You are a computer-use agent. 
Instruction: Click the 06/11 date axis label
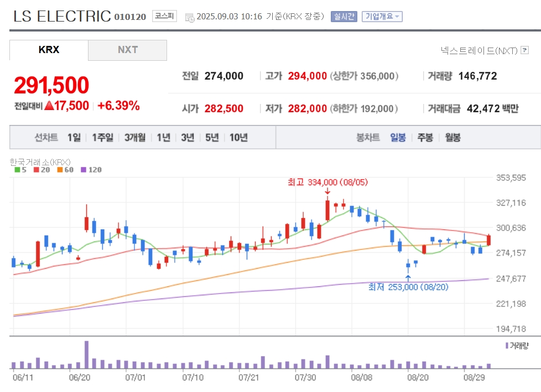point(23,378)
